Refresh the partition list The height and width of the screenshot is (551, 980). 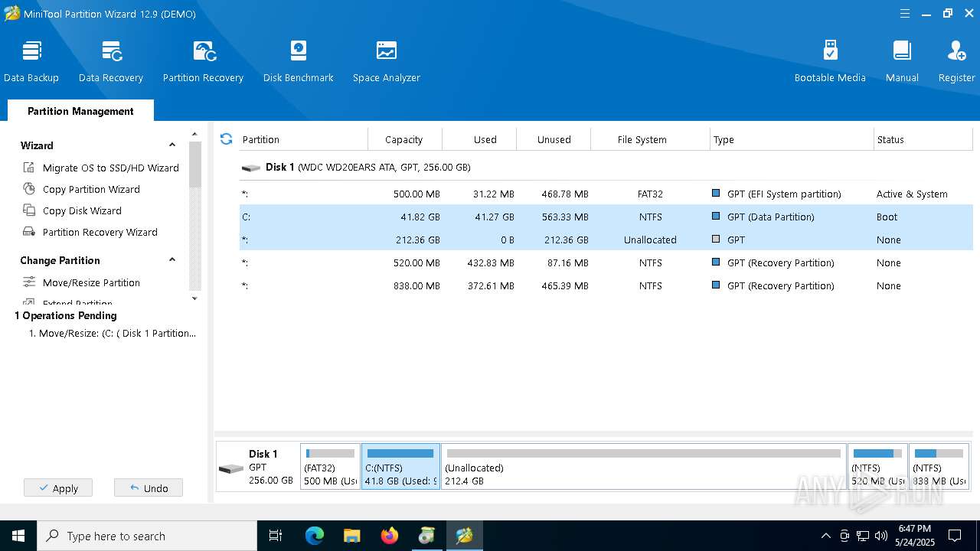point(226,139)
